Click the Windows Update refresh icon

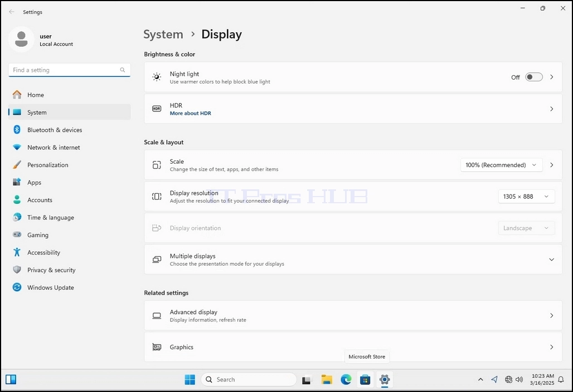pos(17,287)
